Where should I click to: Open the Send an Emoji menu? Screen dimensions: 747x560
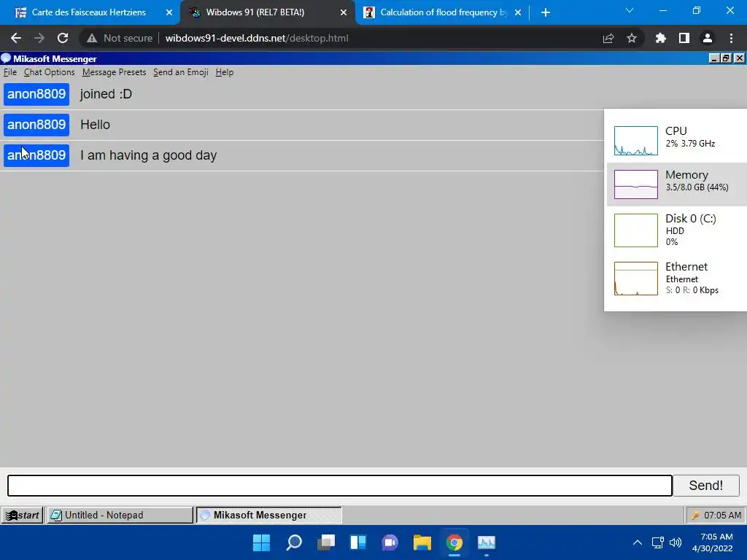pos(181,72)
